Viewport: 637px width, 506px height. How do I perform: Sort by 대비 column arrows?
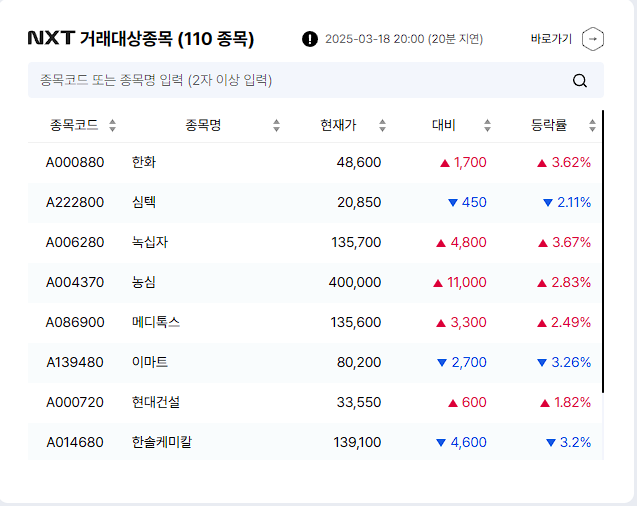point(488,125)
